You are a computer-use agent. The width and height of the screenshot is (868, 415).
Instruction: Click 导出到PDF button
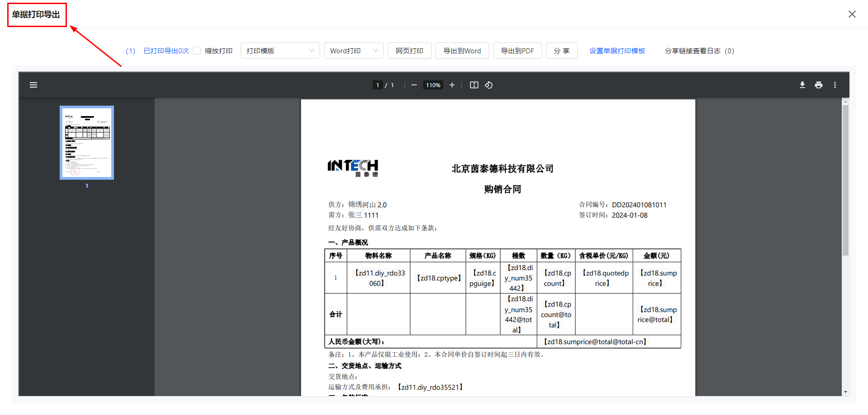(x=517, y=51)
